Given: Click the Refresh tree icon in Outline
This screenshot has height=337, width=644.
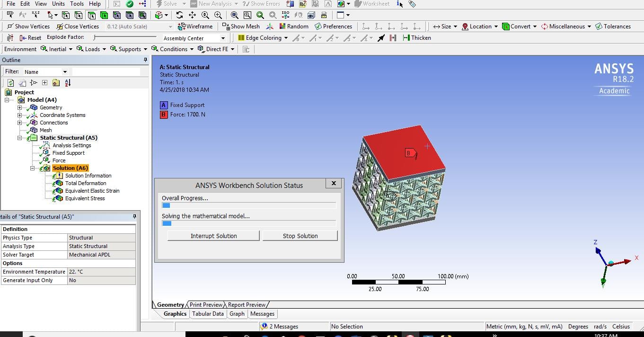Looking at the screenshot, I should (x=10, y=83).
